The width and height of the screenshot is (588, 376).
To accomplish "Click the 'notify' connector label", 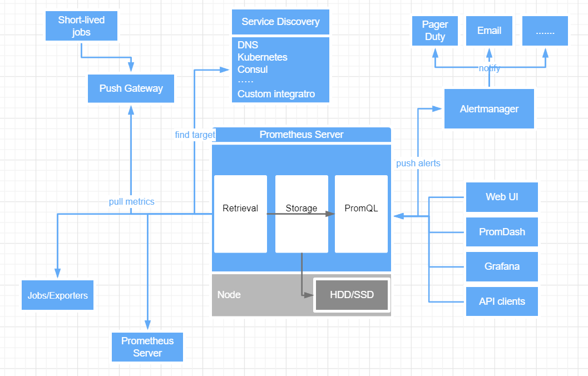I will pos(490,68).
